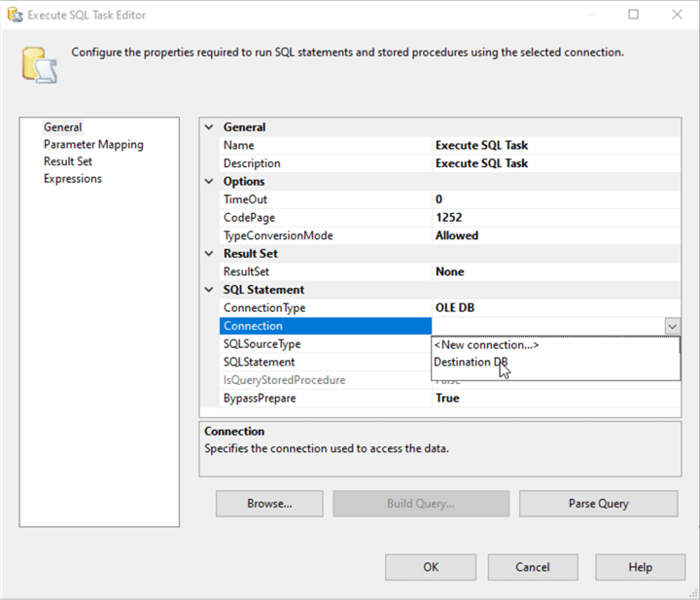Click the Name property value field

pyautogui.click(x=554, y=146)
